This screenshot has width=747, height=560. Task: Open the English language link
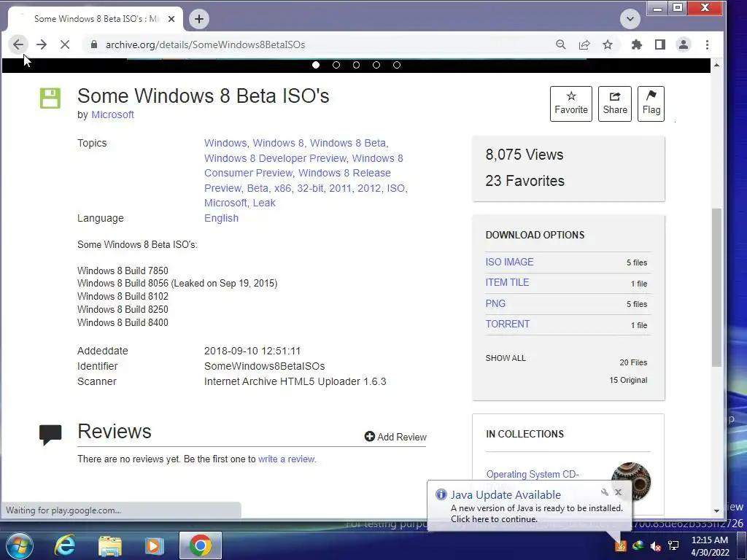221,218
